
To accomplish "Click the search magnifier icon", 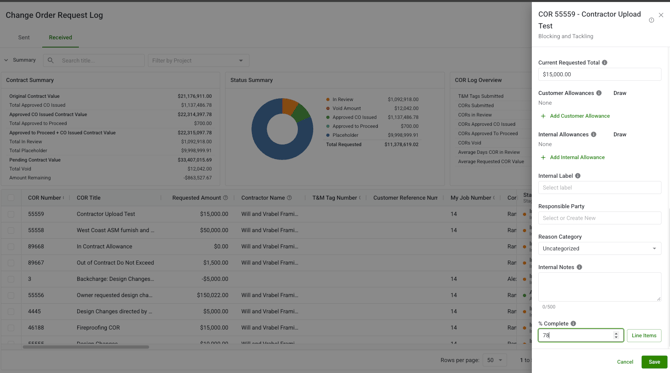I will click(x=50, y=60).
